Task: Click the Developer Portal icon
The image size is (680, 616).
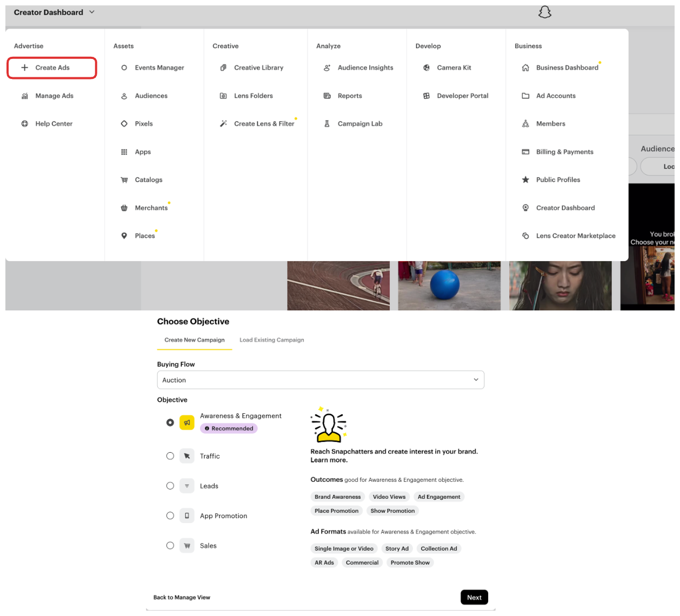Action: [426, 96]
